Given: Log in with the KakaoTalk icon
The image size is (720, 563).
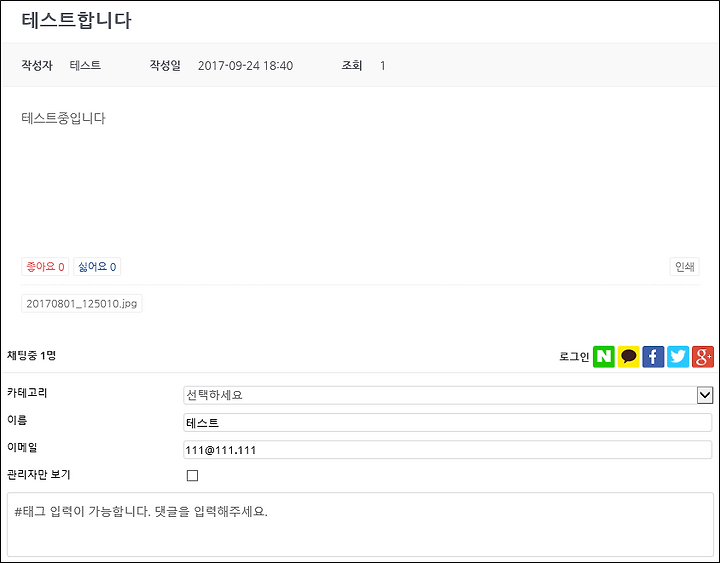Looking at the screenshot, I should pyautogui.click(x=629, y=356).
